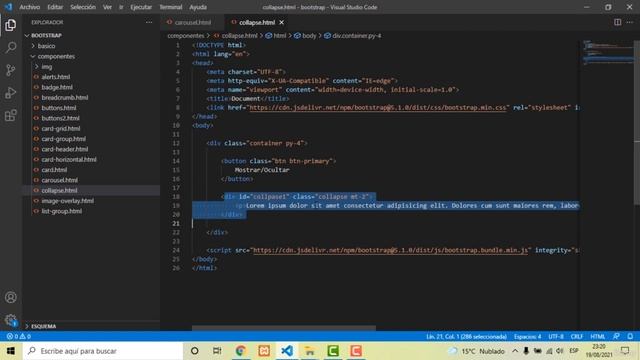Open Windows Action Center notifications
Screen dimensions: 640x360
point(625,351)
